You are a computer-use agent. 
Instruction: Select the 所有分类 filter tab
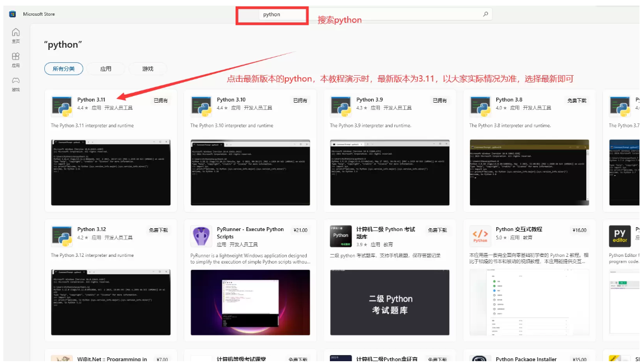pos(64,68)
